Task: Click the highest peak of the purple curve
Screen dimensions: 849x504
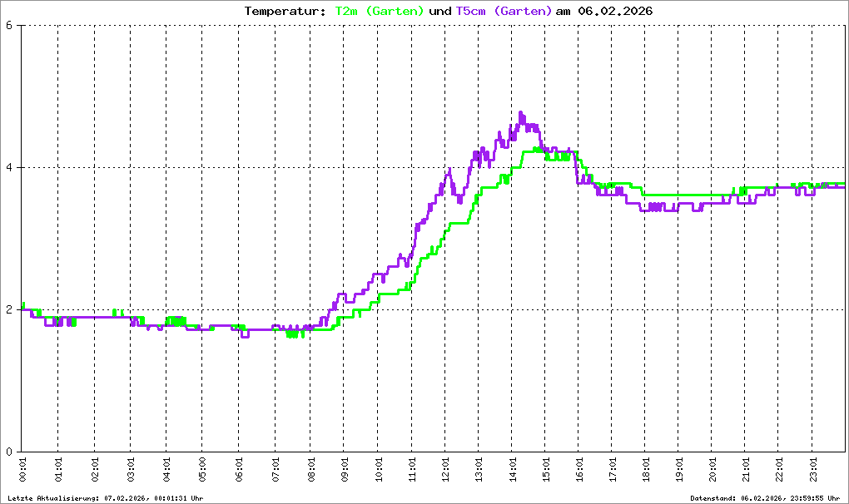Action: click(x=521, y=112)
